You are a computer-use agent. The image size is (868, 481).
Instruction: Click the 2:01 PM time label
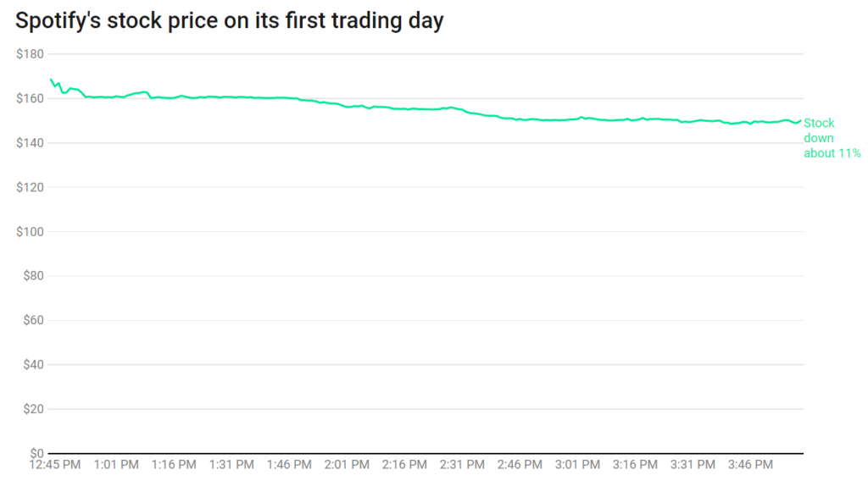[x=347, y=465]
